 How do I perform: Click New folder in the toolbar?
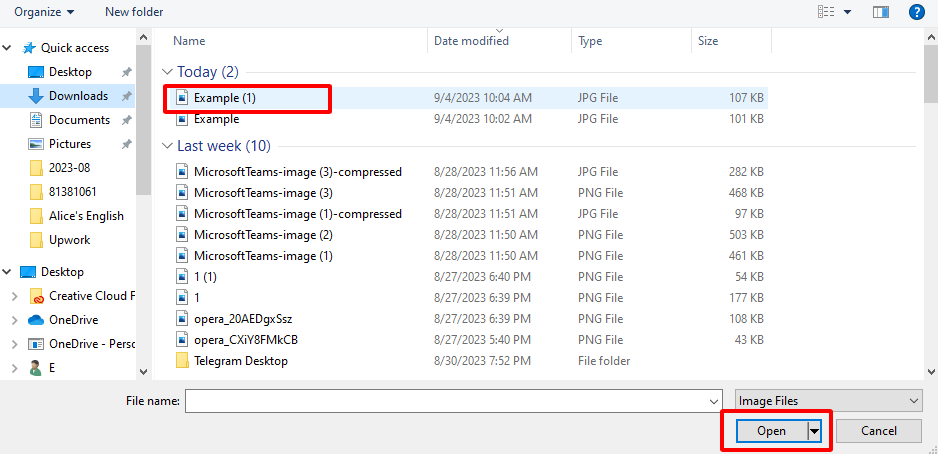[134, 12]
